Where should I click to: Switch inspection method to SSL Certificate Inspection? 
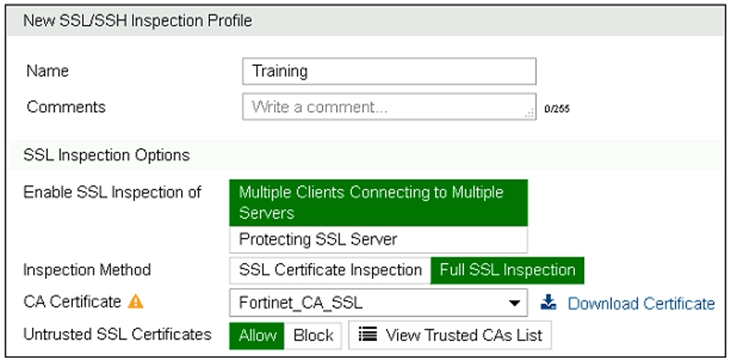tap(330, 270)
